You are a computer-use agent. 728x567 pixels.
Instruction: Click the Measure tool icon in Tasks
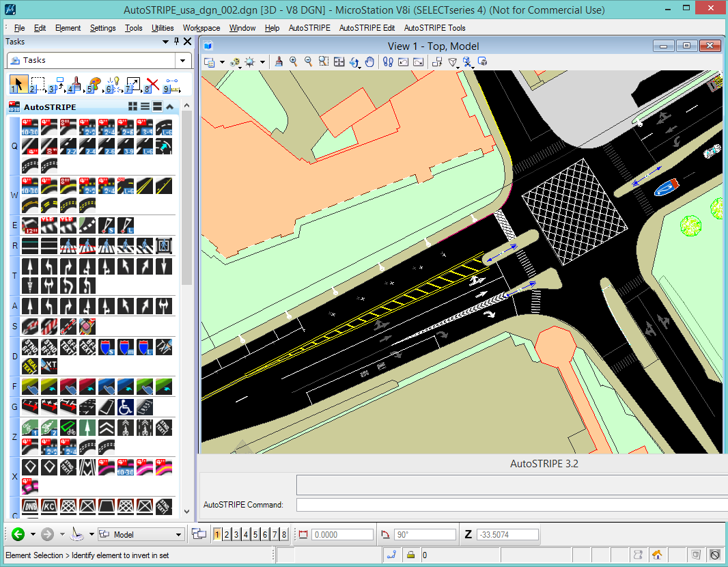pyautogui.click(x=171, y=85)
